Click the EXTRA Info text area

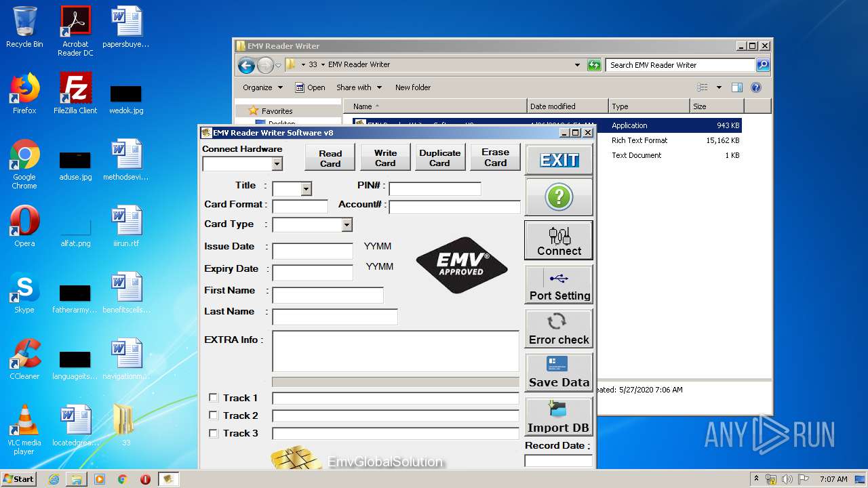point(395,351)
